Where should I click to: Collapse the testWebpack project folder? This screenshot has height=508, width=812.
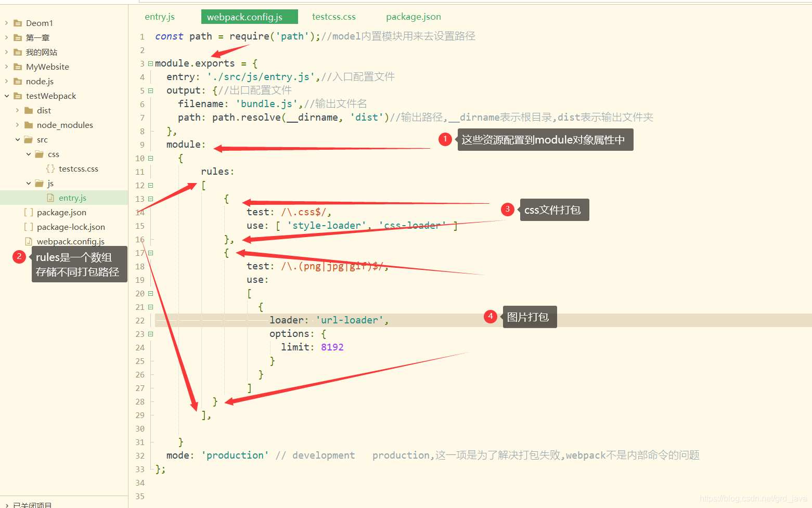tap(6, 96)
